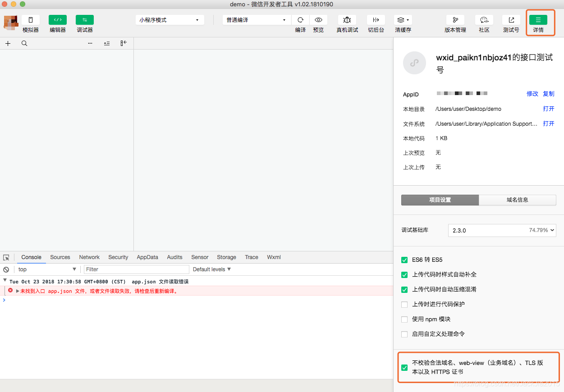The image size is (564, 392).
Task: Switch to the Sensor tab
Action: coord(200,257)
